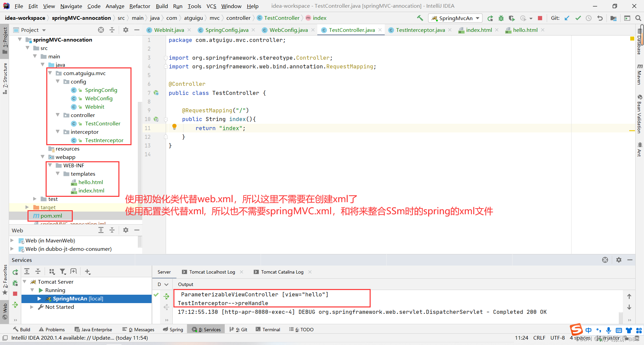
Task: Click locate file target icon in Project panel
Action: (x=101, y=30)
